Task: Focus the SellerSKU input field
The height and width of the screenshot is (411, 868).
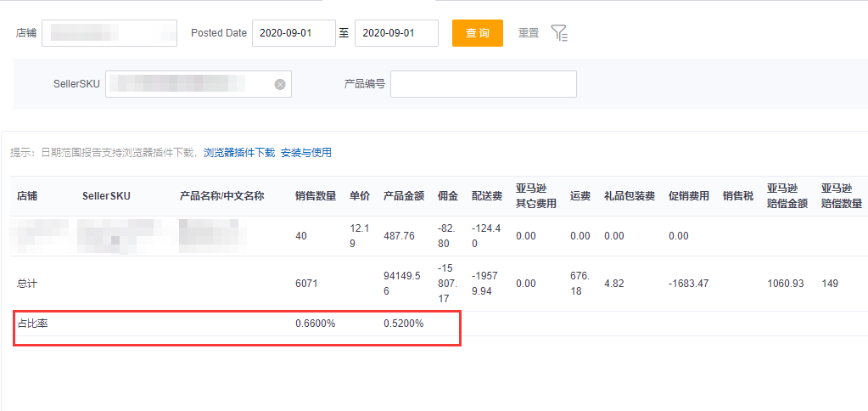Action: tap(191, 84)
